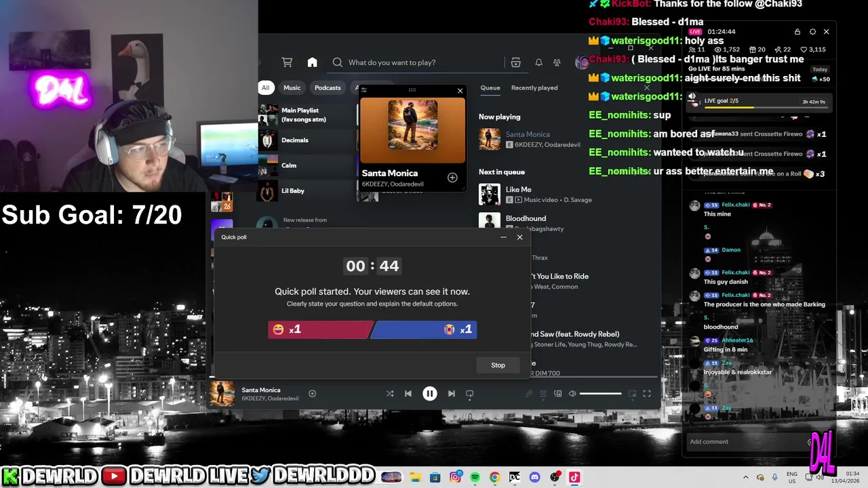Open TikTok LIVE panel settings gear
The height and width of the screenshot is (488, 868).
pos(812,32)
